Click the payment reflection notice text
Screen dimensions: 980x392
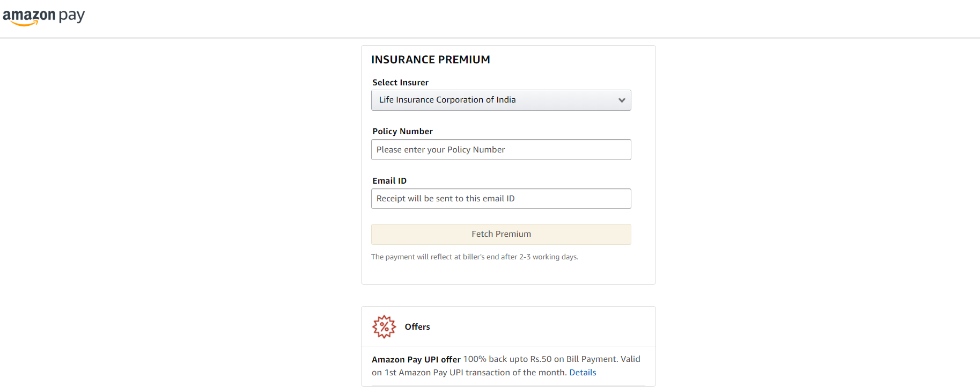tap(474, 257)
